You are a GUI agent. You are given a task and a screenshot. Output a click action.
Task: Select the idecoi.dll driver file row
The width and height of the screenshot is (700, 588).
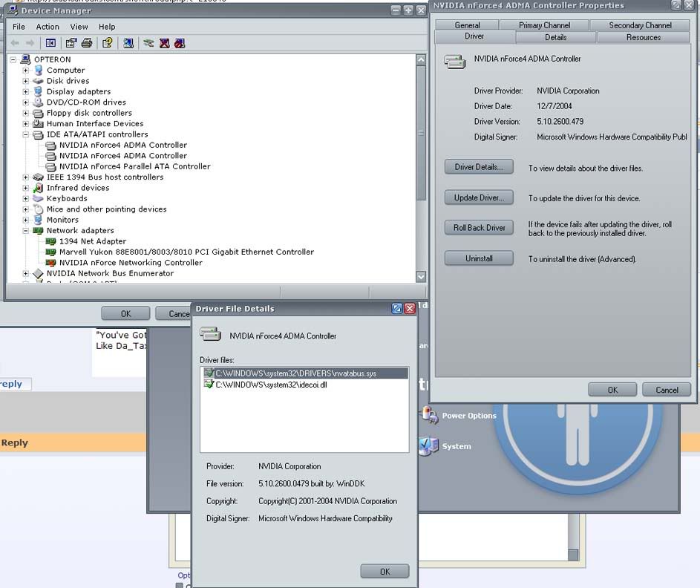[304, 385]
